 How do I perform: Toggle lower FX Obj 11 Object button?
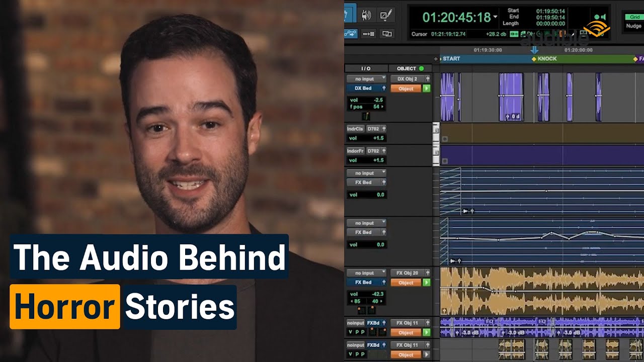(406, 354)
